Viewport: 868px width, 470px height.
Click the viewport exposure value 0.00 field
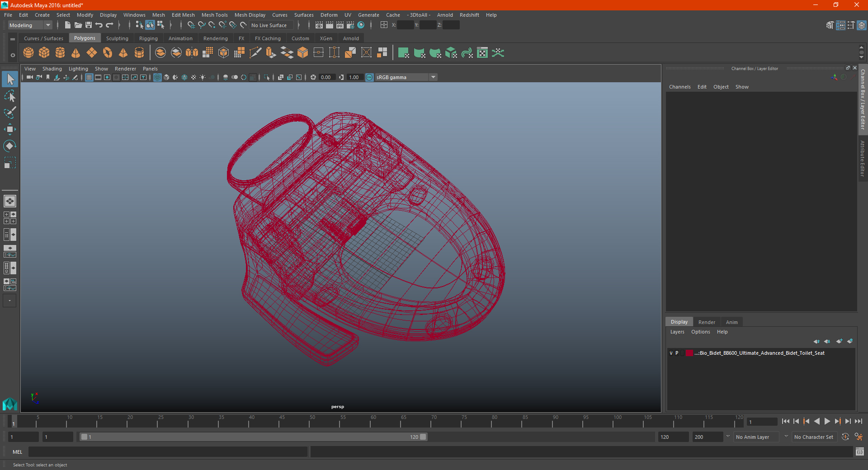[x=327, y=77]
